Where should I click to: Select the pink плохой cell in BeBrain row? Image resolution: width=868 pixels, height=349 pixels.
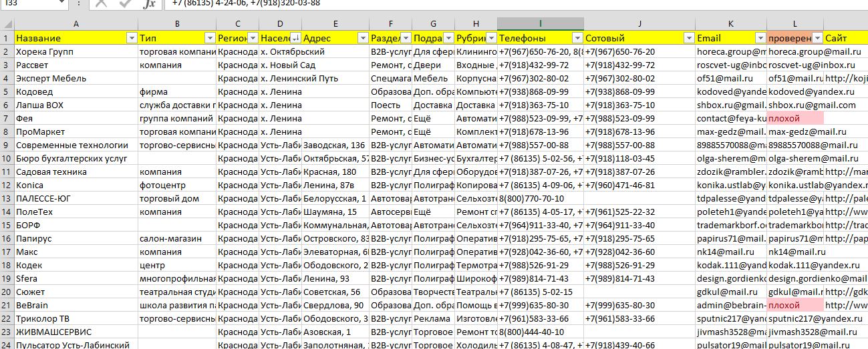tap(794, 305)
